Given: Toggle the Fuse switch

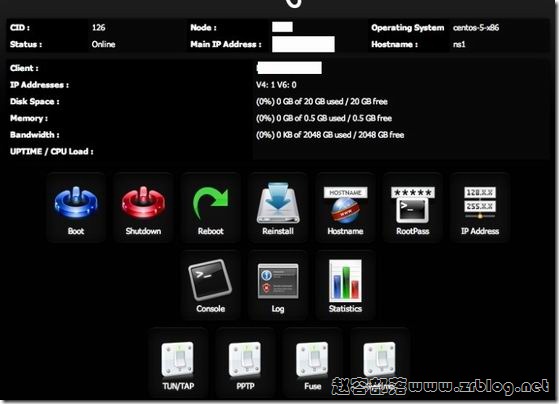Looking at the screenshot, I should pos(312,359).
